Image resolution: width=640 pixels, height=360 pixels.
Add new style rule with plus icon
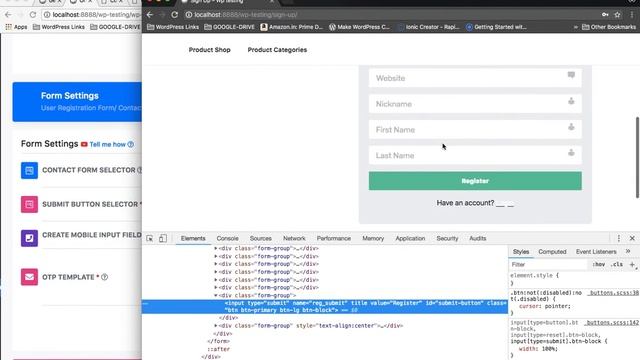pos(632,264)
